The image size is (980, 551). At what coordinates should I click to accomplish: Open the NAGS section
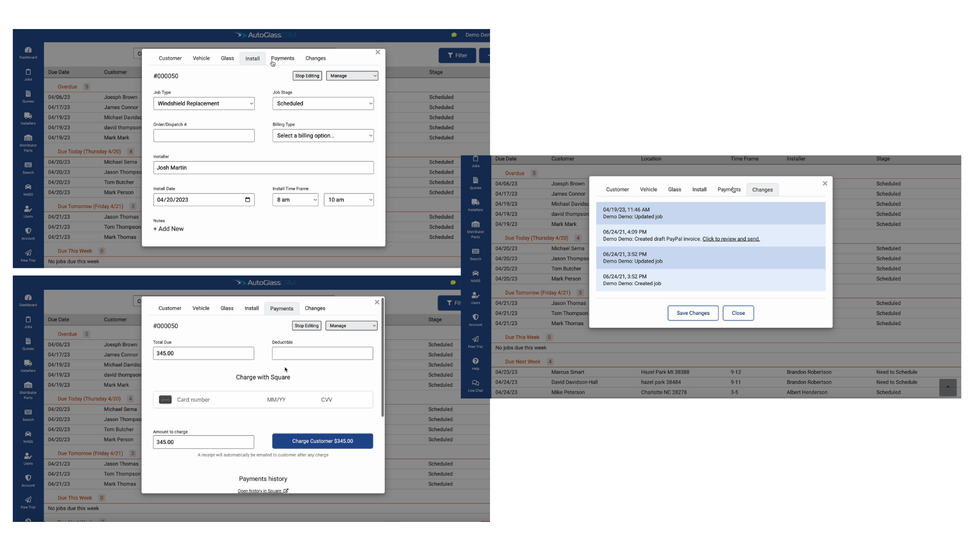pyautogui.click(x=28, y=189)
